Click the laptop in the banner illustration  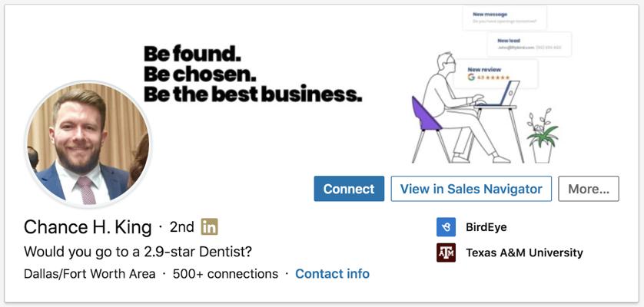(506, 93)
